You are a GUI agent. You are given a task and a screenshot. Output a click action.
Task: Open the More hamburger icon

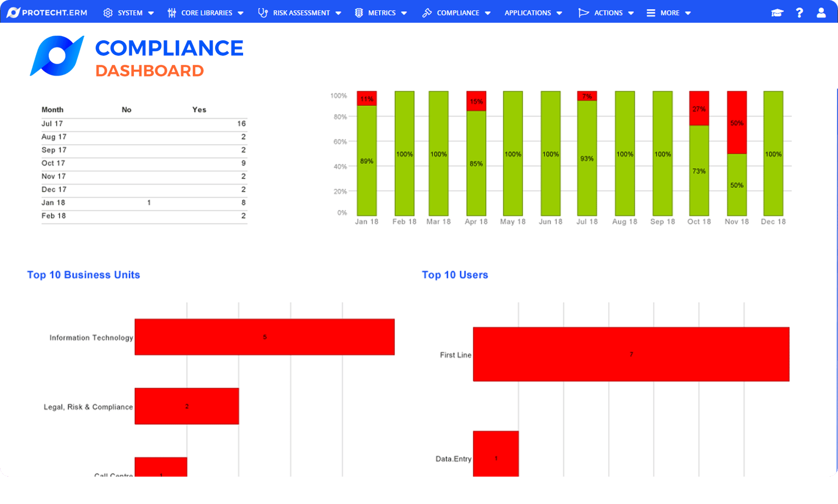click(650, 12)
